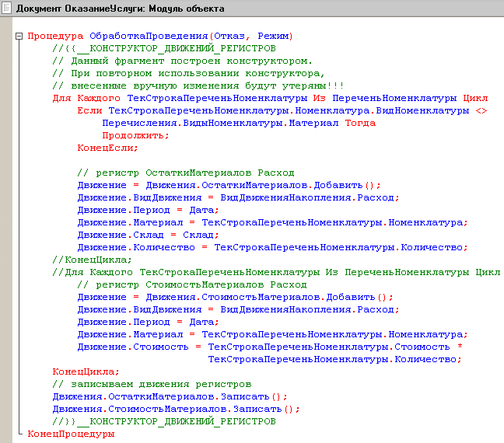Screen dimensions: 504x443
Task: Click the comment 'Данный фрагмент построен конструктором.'
Action: 182,61
